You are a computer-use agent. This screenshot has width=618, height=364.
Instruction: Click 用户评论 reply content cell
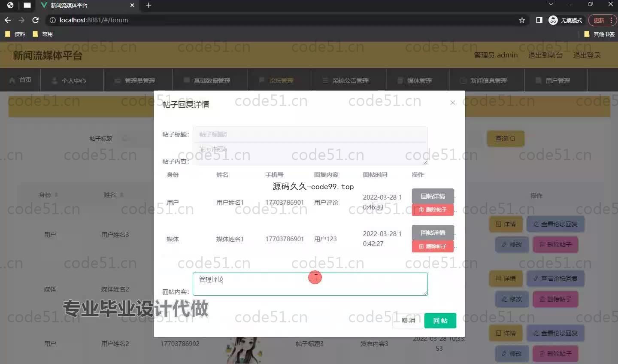(x=326, y=203)
